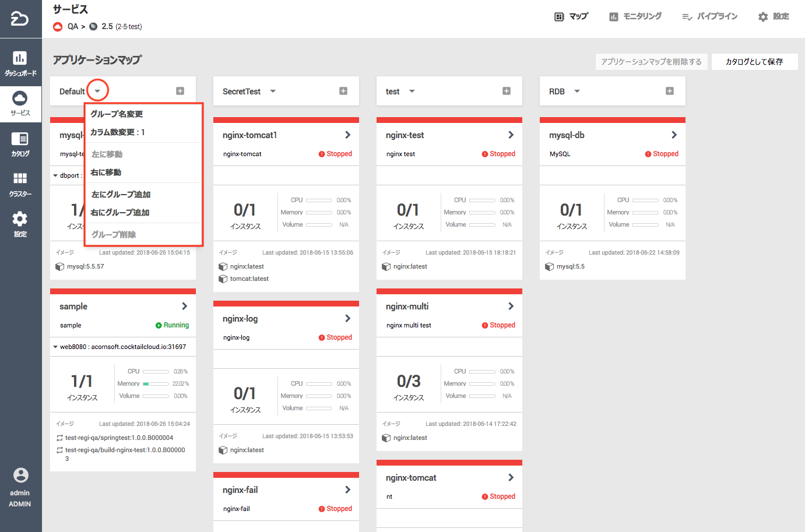Select the rename group menu item
The width and height of the screenshot is (805, 532).
click(117, 114)
